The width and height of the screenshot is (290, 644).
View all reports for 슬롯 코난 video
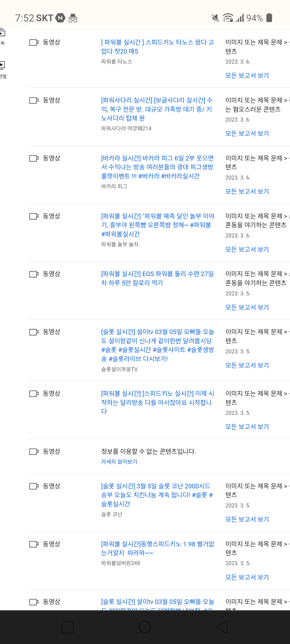pyautogui.click(x=247, y=519)
